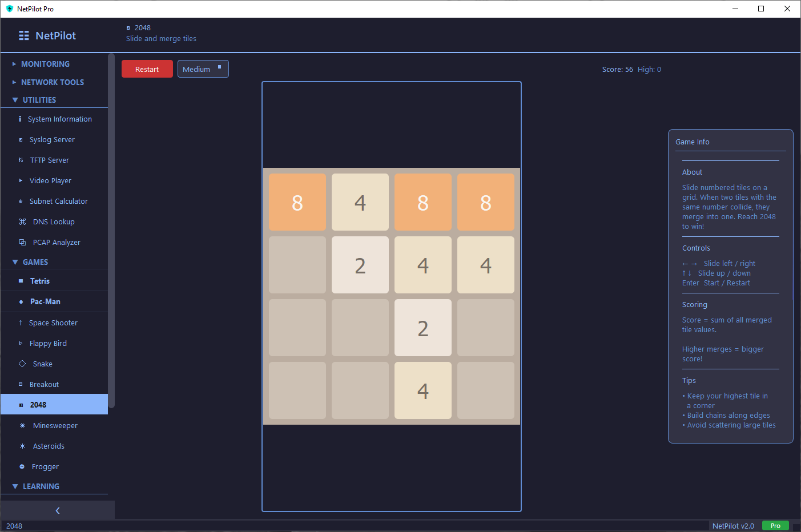
Task: Click the Subnet Calculator icon
Action: coord(21,201)
